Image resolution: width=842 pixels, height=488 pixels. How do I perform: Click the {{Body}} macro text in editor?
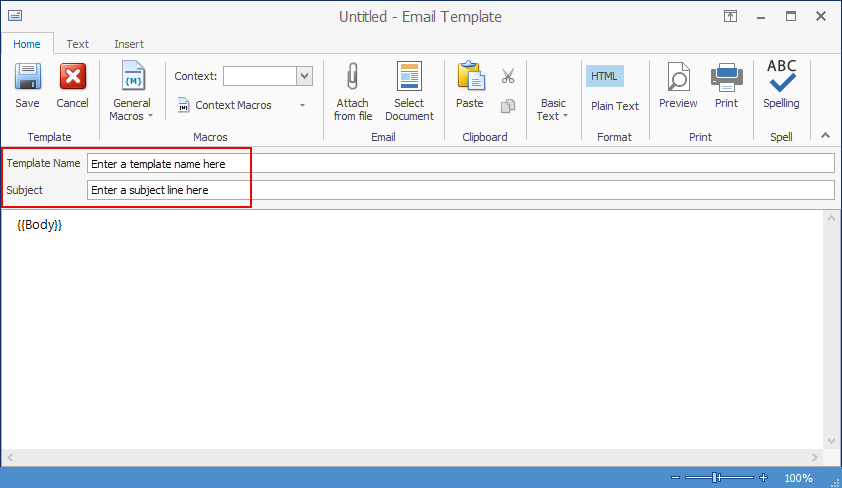tap(40, 225)
